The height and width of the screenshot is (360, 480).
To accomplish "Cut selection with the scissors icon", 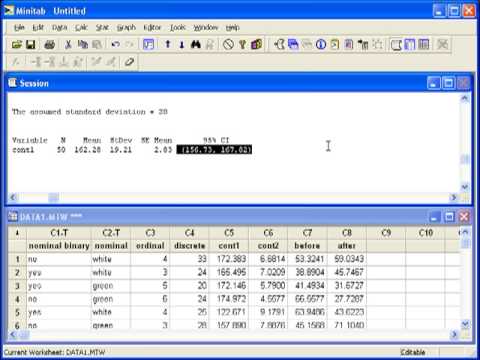I will [68, 44].
